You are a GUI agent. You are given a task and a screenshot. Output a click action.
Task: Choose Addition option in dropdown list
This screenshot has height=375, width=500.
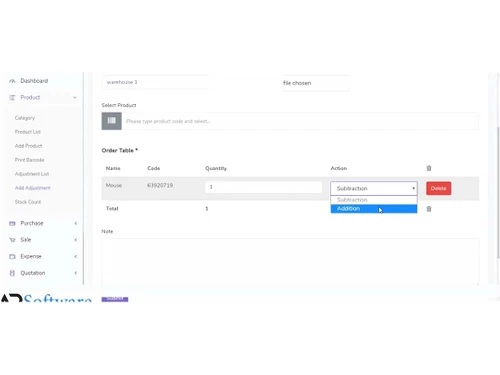[374, 209]
